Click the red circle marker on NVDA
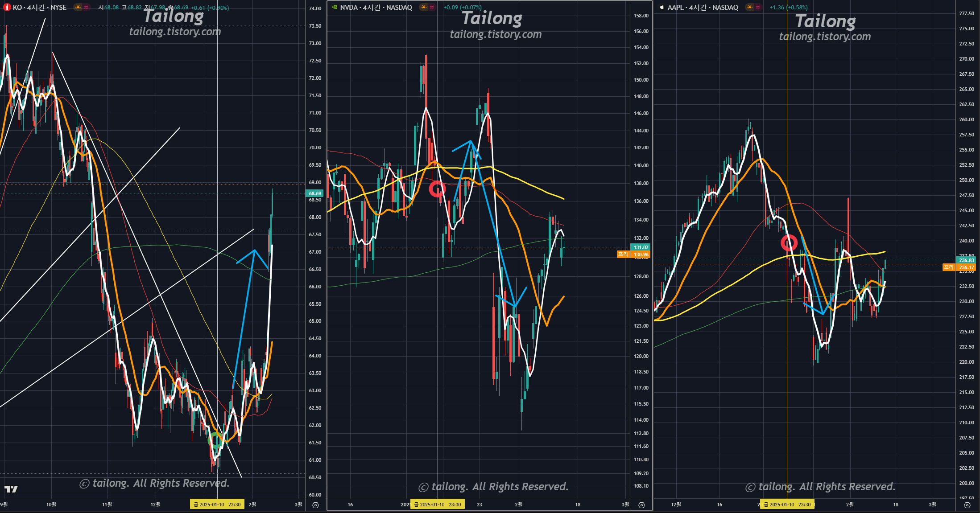The width and height of the screenshot is (980, 513). 437,189
